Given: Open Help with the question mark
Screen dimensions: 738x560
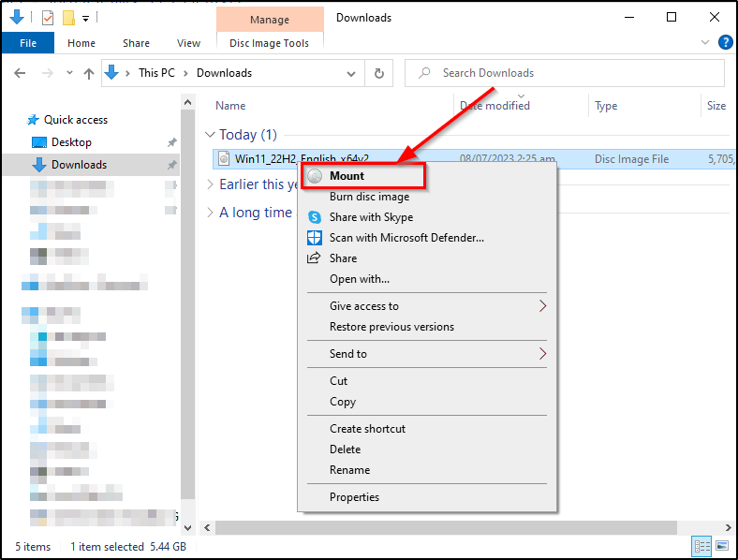Looking at the screenshot, I should point(725,43).
